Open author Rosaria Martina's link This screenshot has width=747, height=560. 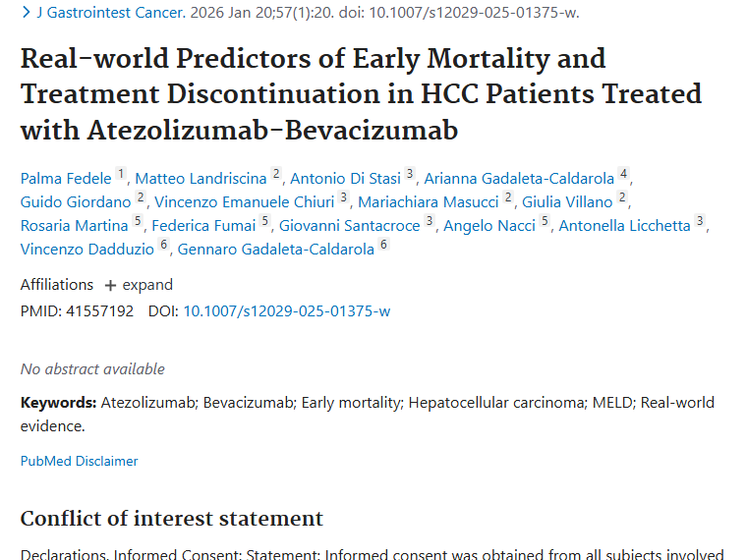pos(74,225)
